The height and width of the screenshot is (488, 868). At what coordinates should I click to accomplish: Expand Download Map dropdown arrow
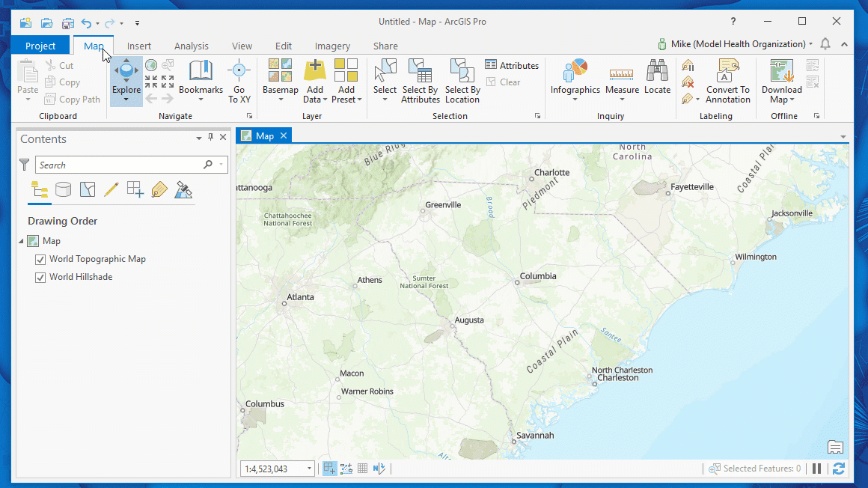pos(792,100)
